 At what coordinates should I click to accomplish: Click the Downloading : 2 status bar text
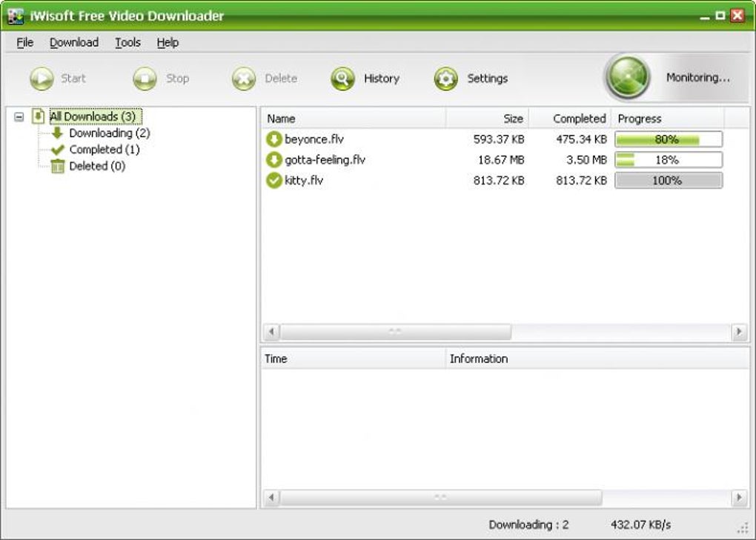click(529, 524)
